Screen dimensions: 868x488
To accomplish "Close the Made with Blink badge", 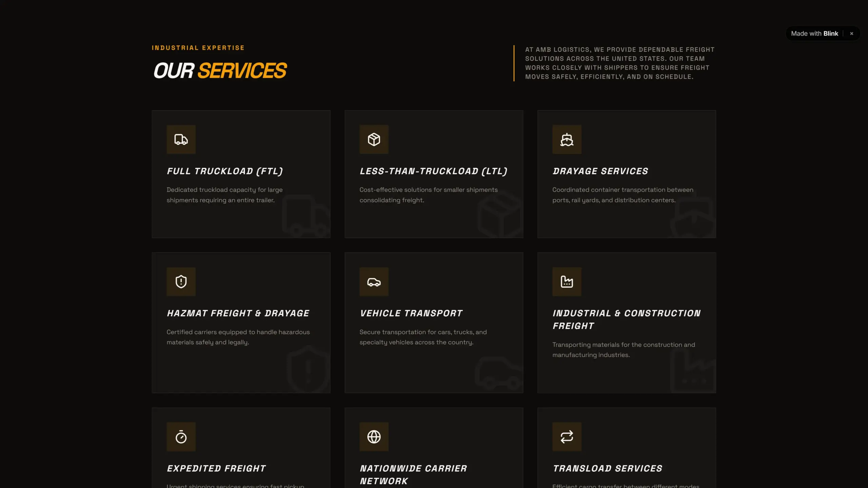I will [x=851, y=34].
